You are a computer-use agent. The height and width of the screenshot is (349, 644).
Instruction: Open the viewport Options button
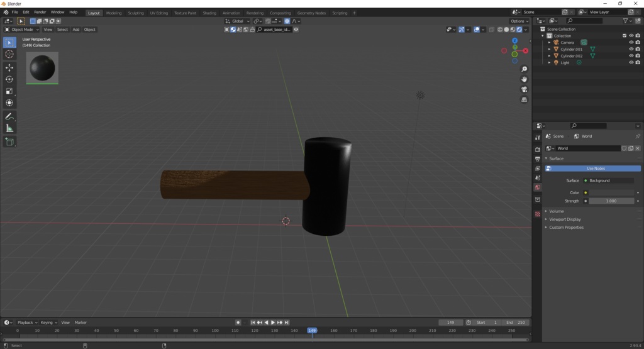click(519, 21)
